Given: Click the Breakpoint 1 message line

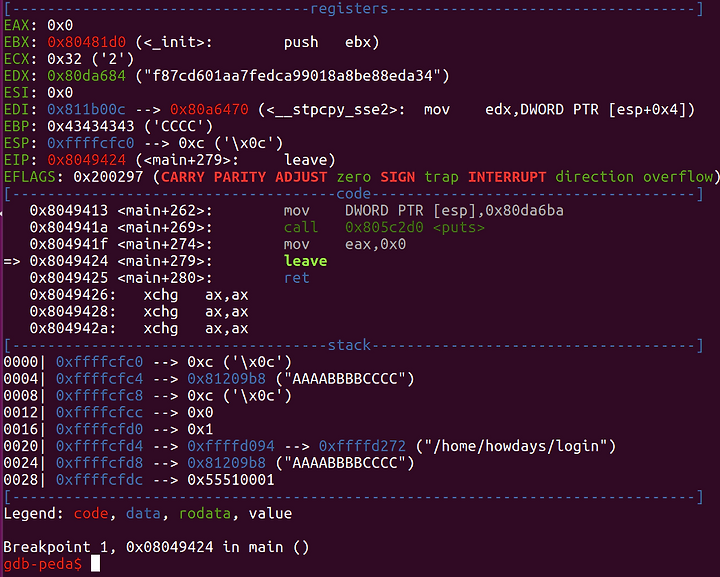Looking at the screenshot, I should coord(156,547).
